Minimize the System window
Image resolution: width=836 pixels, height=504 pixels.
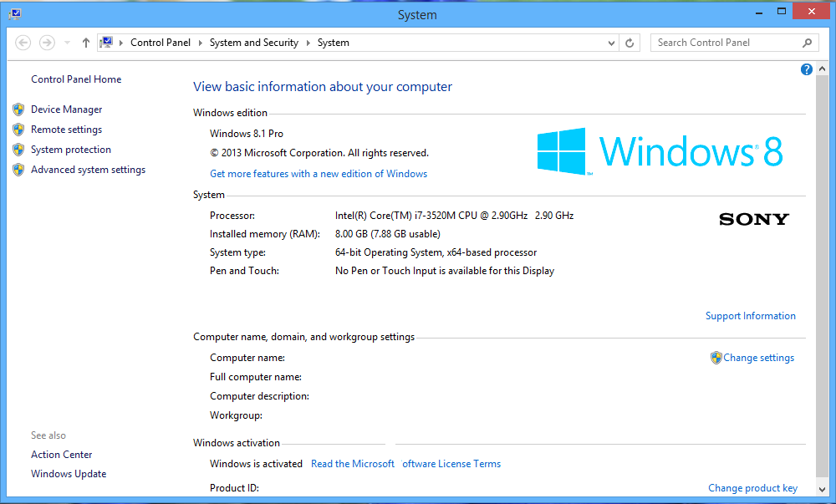tap(759, 12)
